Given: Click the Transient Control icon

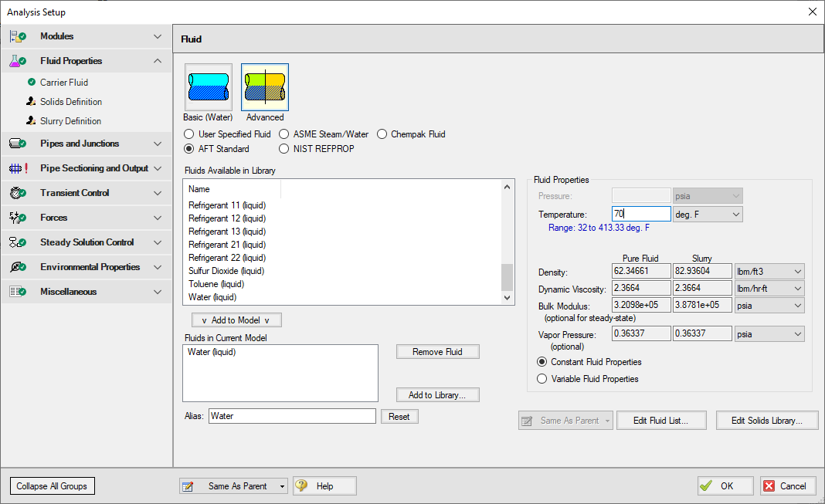Looking at the screenshot, I should [19, 193].
